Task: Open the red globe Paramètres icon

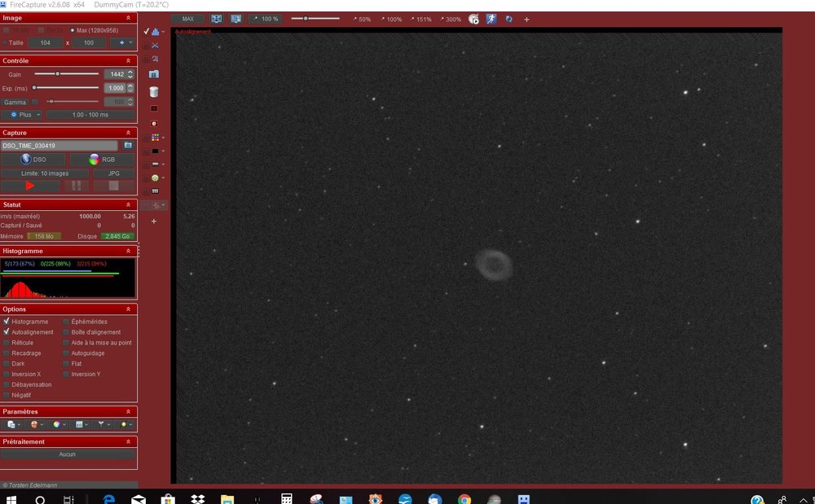Action: (x=34, y=424)
